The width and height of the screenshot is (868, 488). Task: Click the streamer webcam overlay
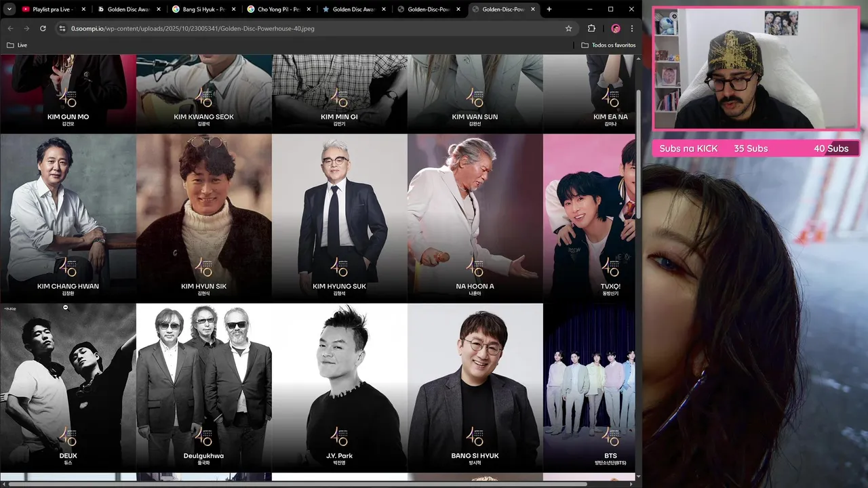756,68
